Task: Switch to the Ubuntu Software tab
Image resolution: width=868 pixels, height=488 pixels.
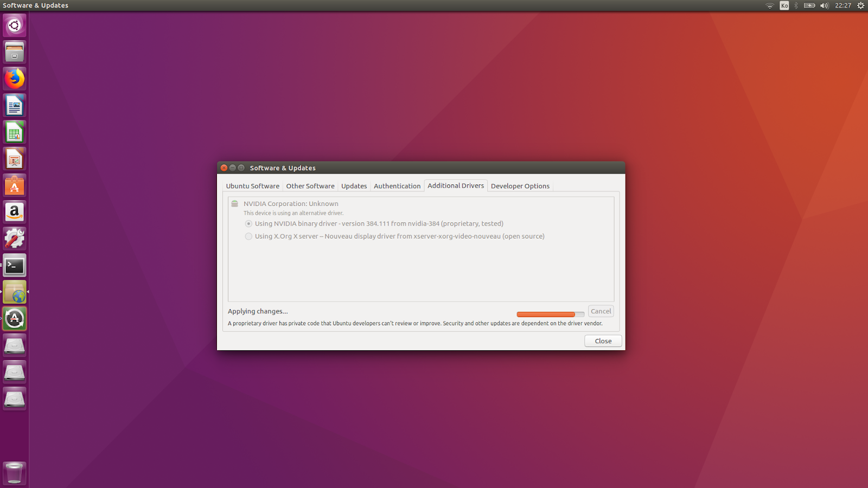Action: click(253, 186)
